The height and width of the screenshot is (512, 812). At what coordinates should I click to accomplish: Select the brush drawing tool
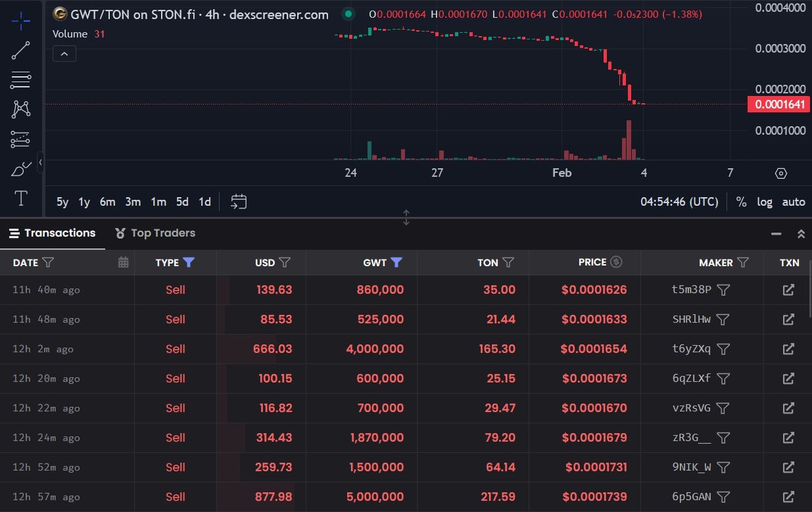pyautogui.click(x=21, y=169)
